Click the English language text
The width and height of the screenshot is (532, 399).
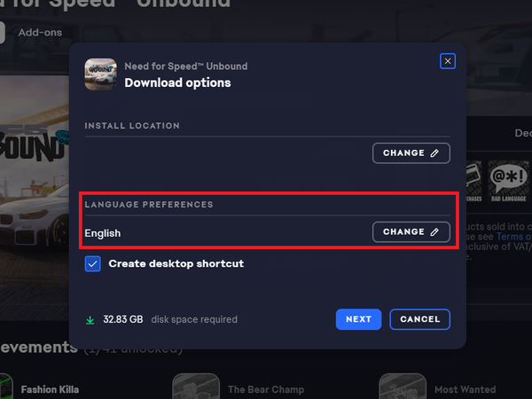[x=103, y=233]
